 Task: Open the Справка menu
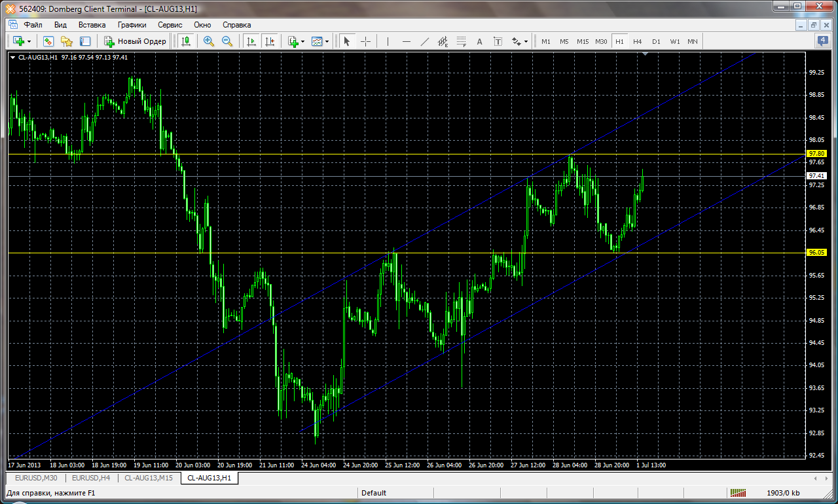(237, 25)
